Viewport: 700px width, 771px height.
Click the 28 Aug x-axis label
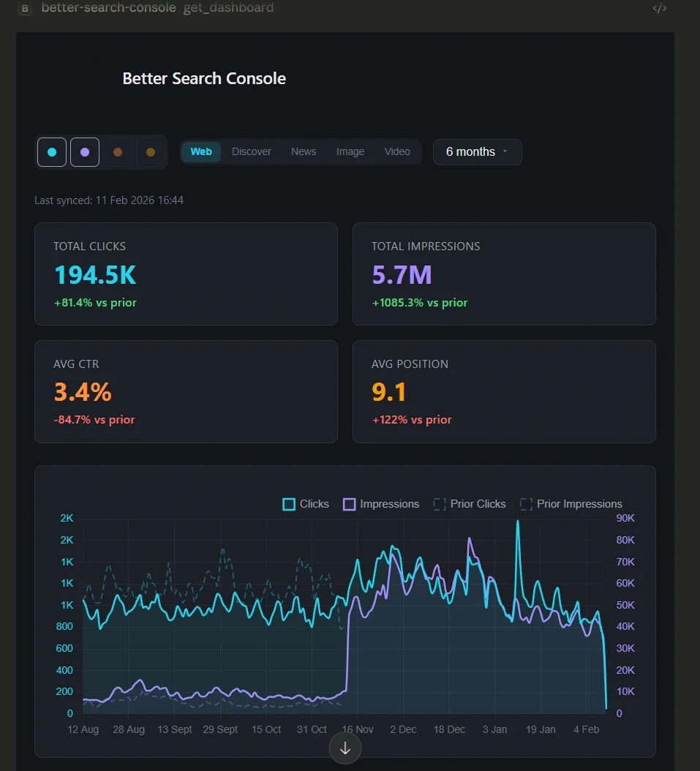coord(129,729)
